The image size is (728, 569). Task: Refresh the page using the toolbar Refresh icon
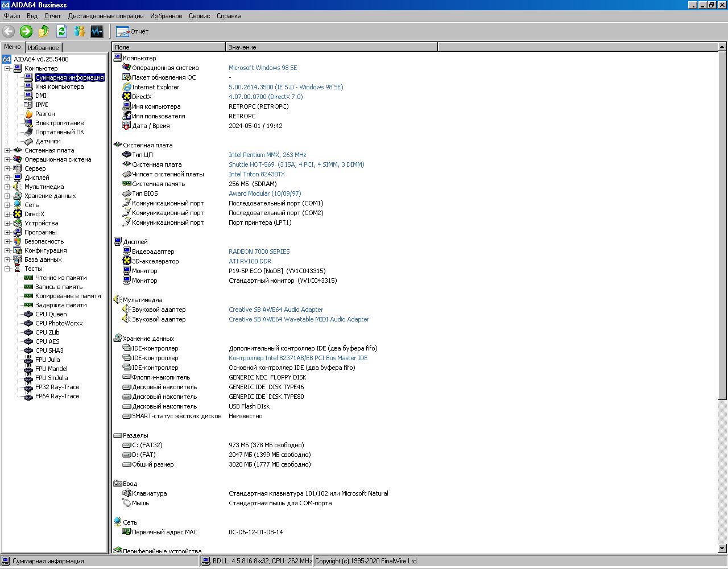[61, 31]
